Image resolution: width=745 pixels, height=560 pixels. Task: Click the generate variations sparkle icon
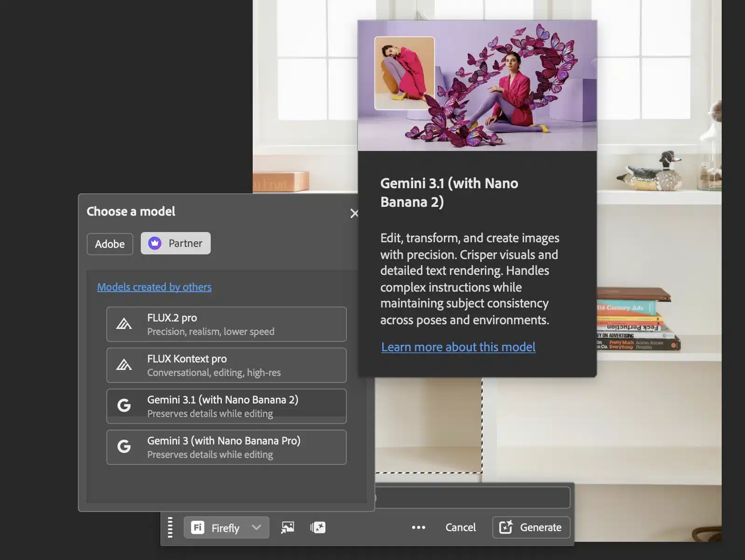point(318,527)
